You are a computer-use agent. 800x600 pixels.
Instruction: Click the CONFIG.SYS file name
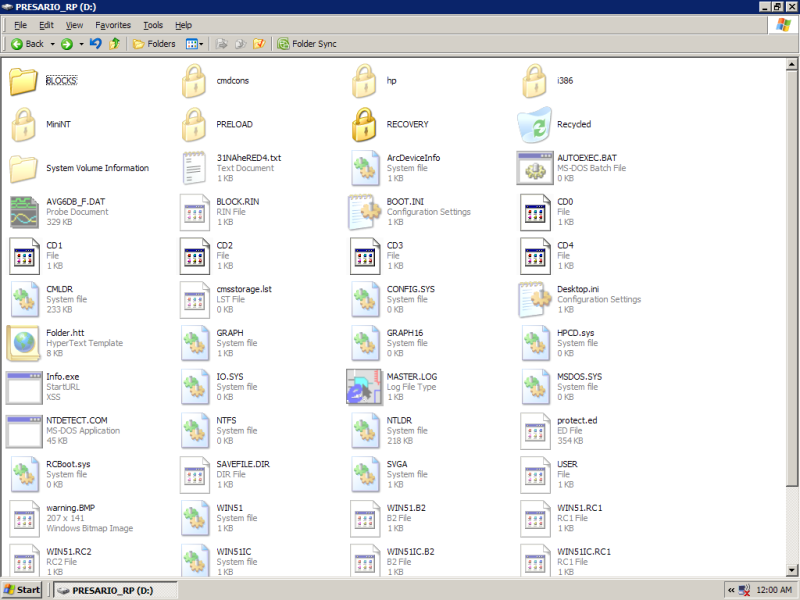[411, 289]
